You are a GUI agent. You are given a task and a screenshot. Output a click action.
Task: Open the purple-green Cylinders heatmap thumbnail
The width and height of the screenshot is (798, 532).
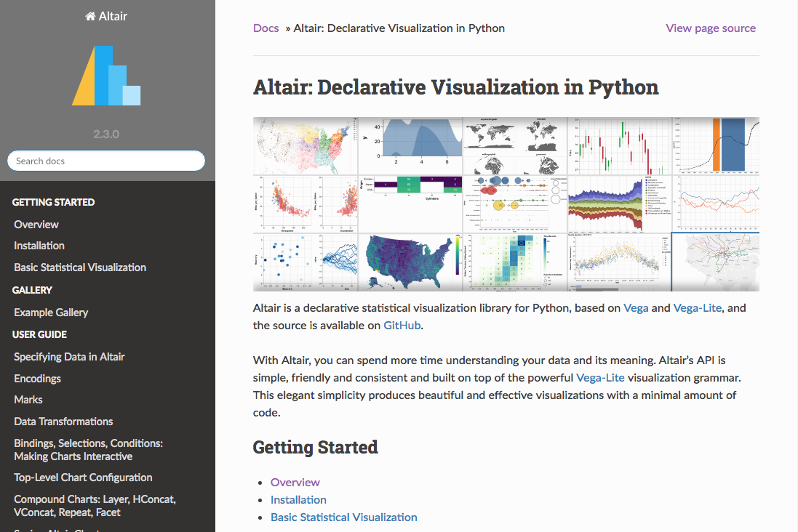[x=411, y=204]
